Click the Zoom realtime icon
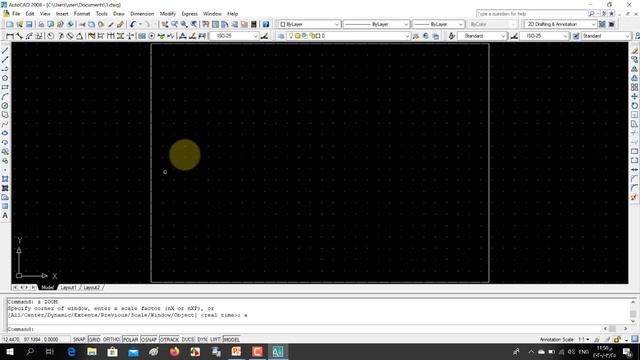 (x=174, y=24)
